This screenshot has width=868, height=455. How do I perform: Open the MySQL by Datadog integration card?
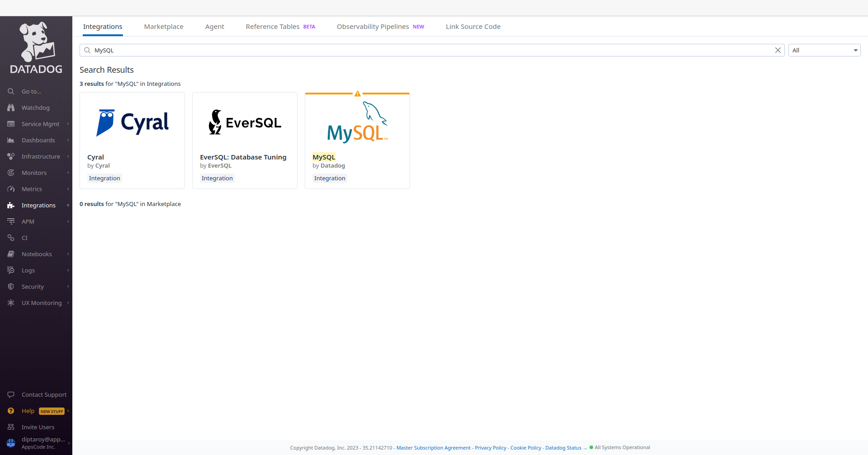click(357, 140)
